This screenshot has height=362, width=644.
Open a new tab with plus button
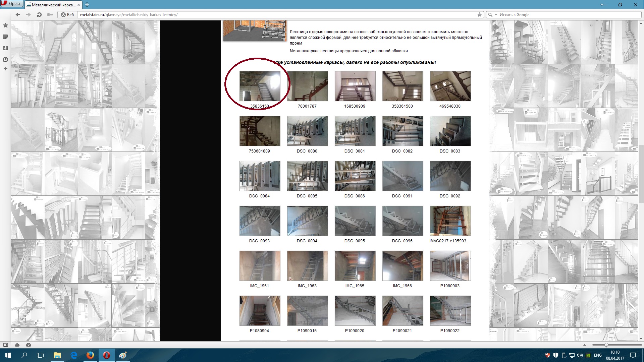(x=87, y=5)
